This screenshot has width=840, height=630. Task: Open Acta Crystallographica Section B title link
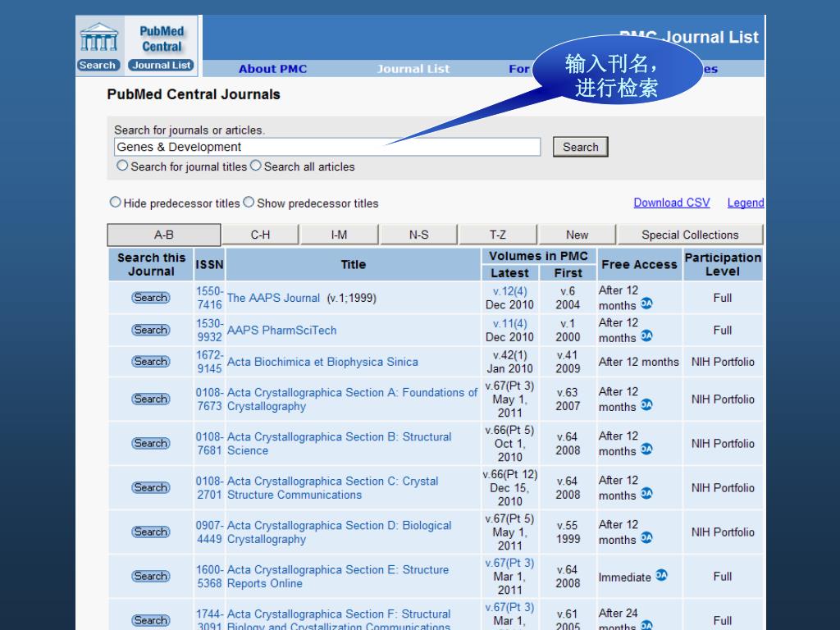339,444
